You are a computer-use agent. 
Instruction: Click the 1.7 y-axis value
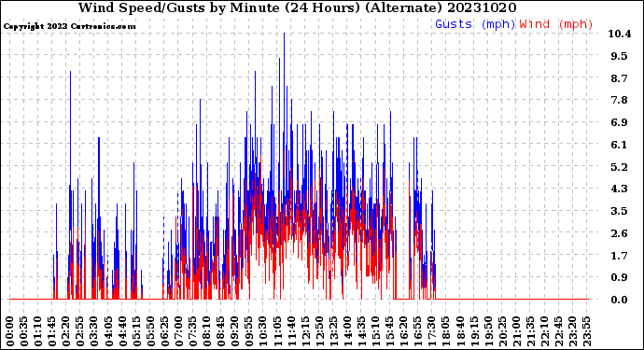620,256
